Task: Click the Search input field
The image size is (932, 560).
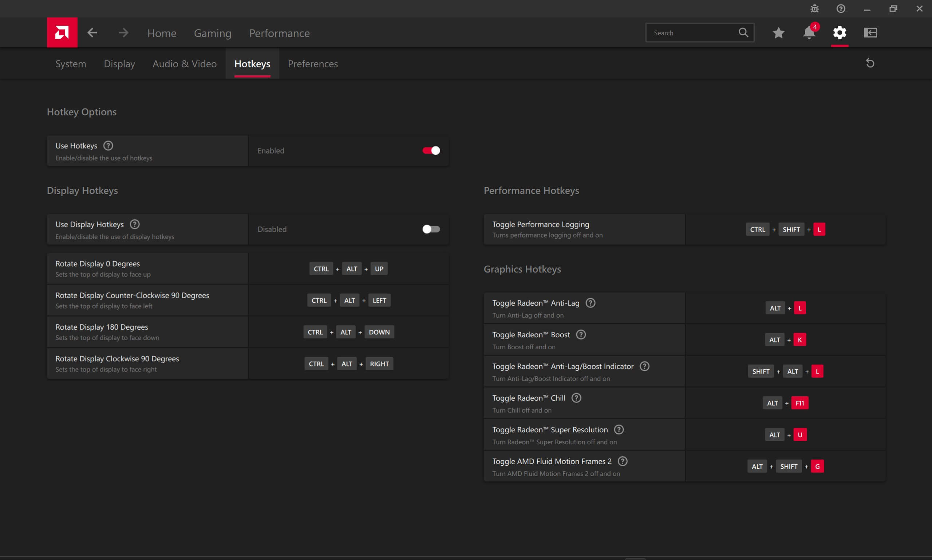Action: click(x=699, y=32)
